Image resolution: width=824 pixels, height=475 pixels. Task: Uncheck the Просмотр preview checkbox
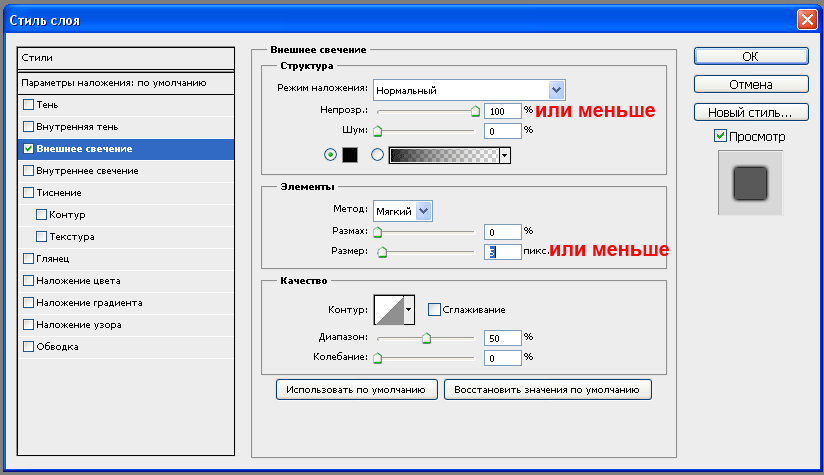pyautogui.click(x=720, y=136)
